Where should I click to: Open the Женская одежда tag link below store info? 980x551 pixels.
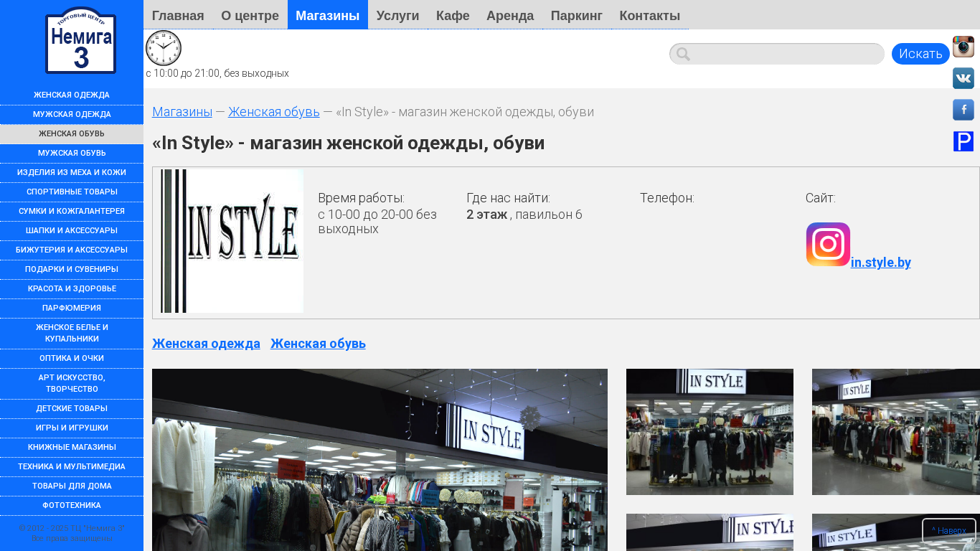point(206,344)
